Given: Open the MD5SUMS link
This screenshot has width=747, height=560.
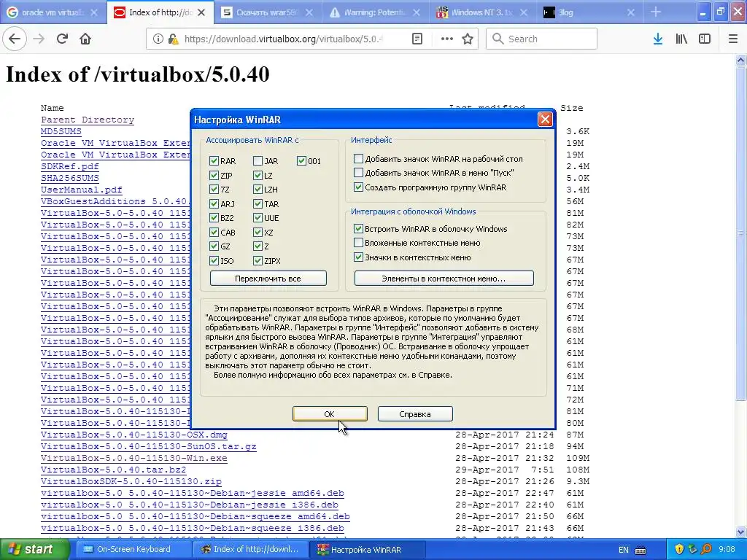Looking at the screenshot, I should click(x=61, y=131).
